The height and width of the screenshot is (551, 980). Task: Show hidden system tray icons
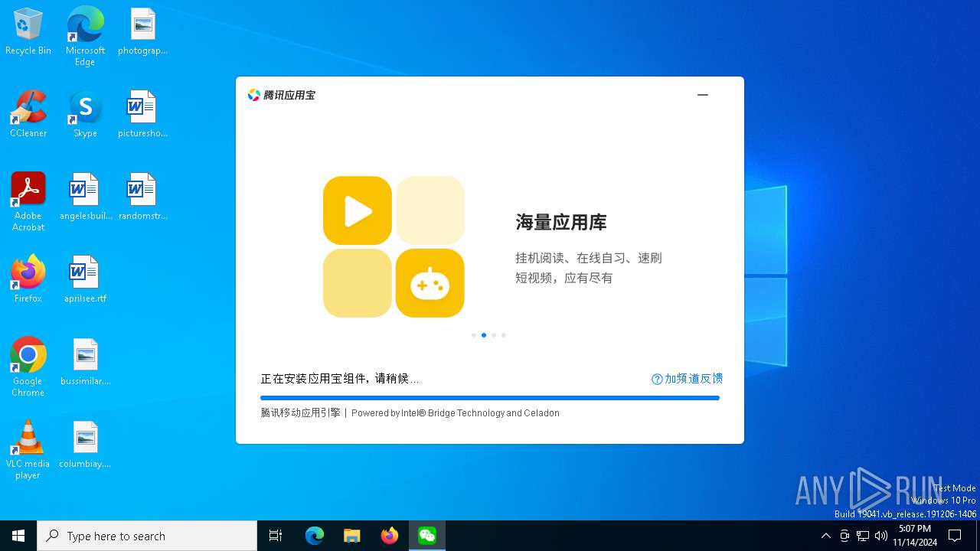pyautogui.click(x=825, y=536)
